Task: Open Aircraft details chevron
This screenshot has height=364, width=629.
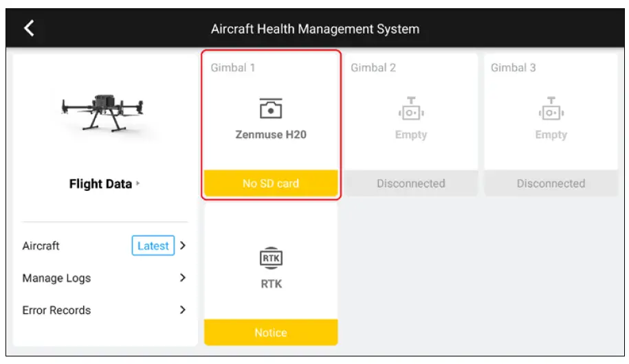Action: (183, 246)
